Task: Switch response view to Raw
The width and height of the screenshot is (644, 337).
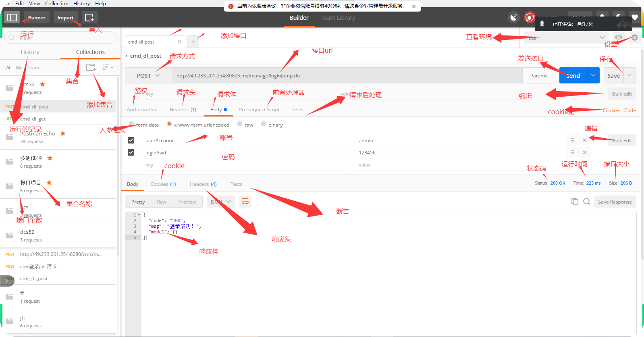Action: point(162,202)
